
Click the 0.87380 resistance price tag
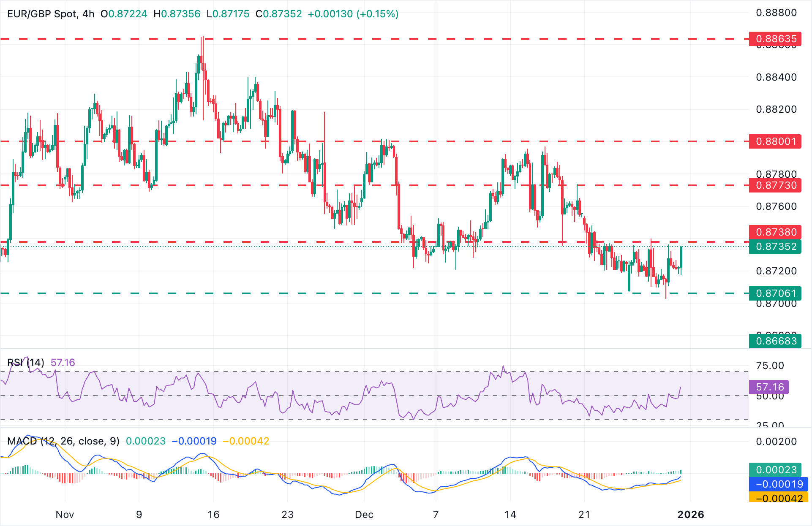tap(775, 232)
